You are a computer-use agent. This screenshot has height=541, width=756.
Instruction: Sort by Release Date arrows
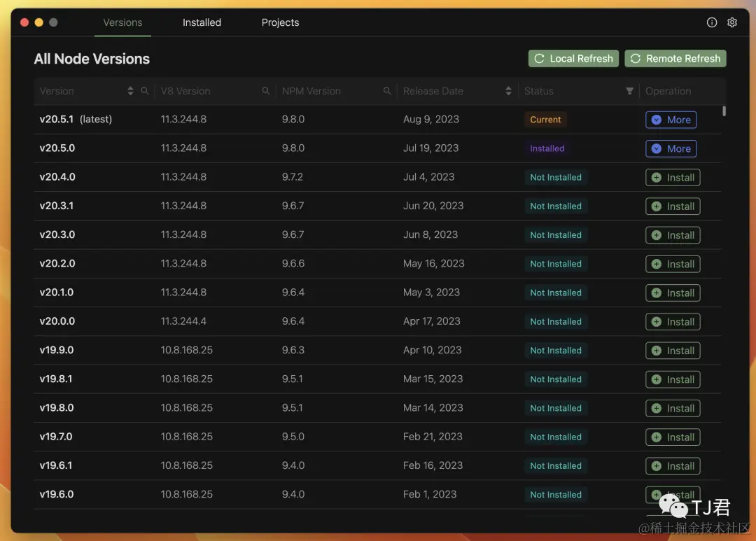coord(508,91)
